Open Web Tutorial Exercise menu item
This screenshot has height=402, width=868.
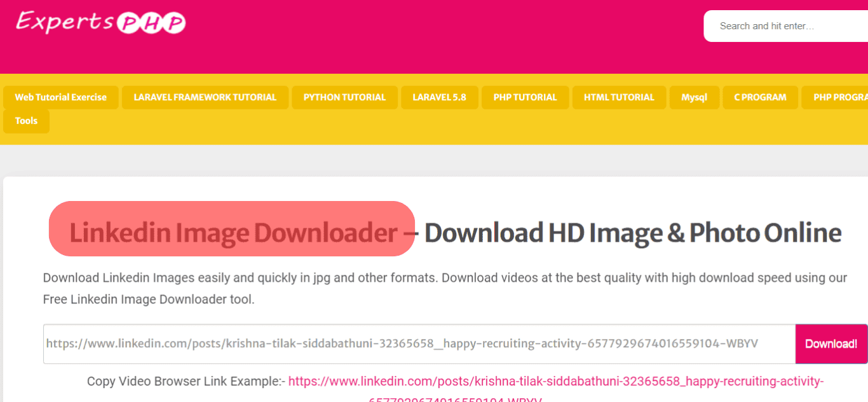(x=61, y=97)
